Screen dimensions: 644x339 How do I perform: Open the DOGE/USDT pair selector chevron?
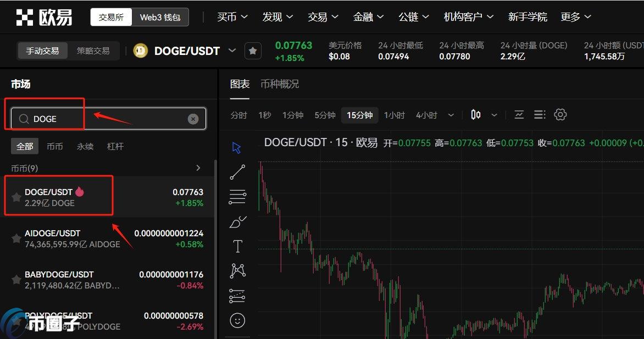232,51
